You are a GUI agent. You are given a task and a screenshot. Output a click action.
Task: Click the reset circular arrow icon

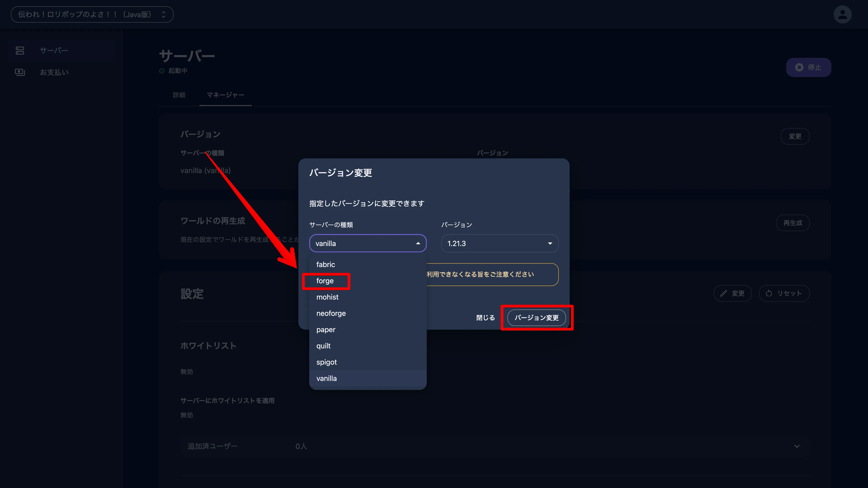click(769, 293)
